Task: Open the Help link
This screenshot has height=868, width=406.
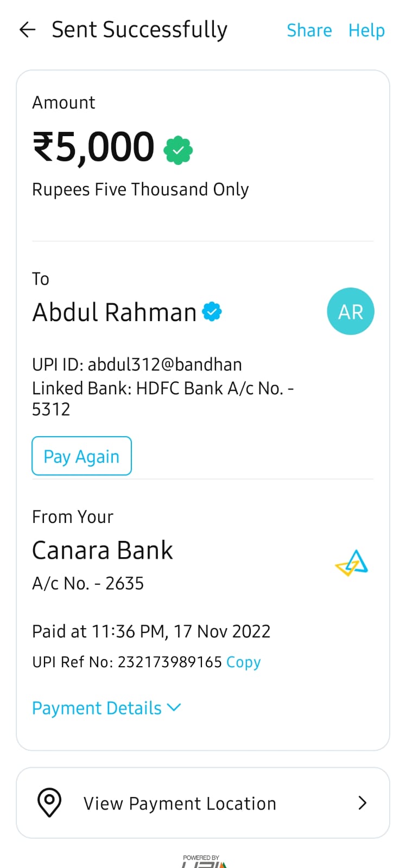Action: (366, 30)
